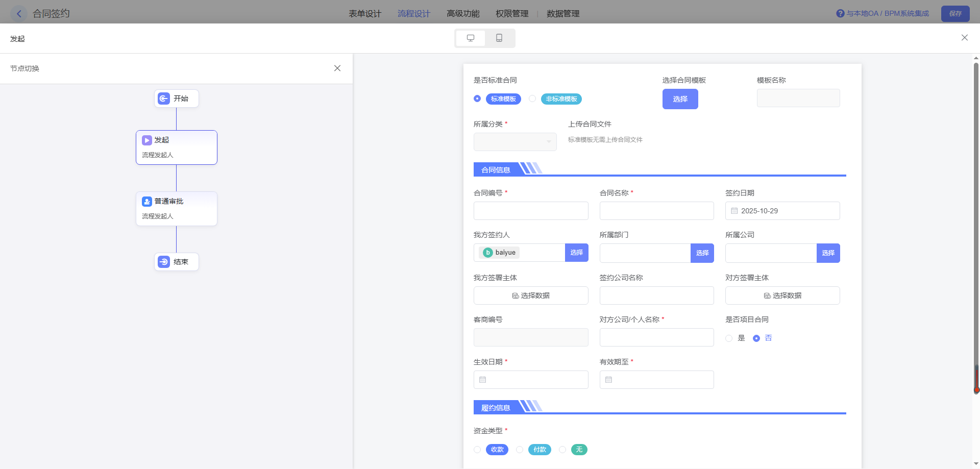This screenshot has height=469, width=980.
Task: Click calendar icon in 生效日期 field
Action: (483, 380)
